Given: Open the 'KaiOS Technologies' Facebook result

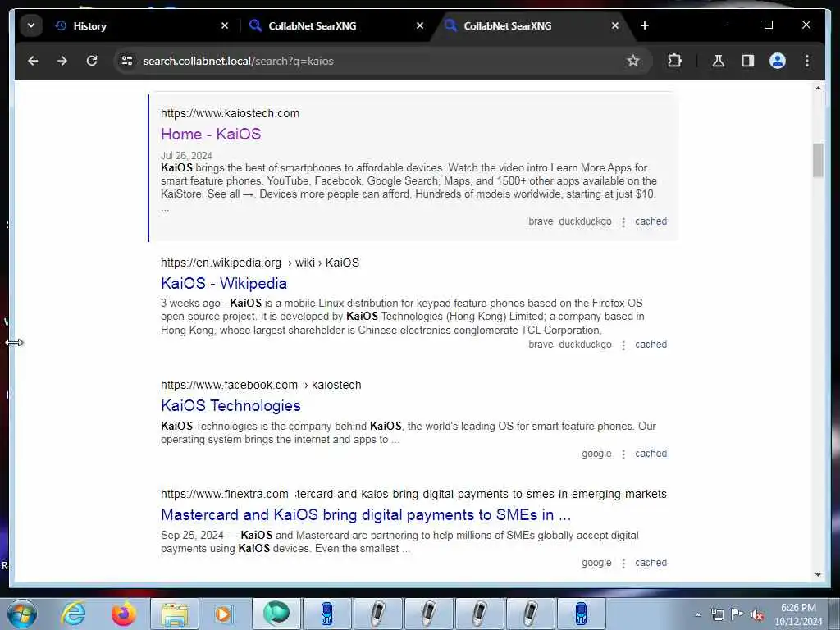Looking at the screenshot, I should 231,405.
